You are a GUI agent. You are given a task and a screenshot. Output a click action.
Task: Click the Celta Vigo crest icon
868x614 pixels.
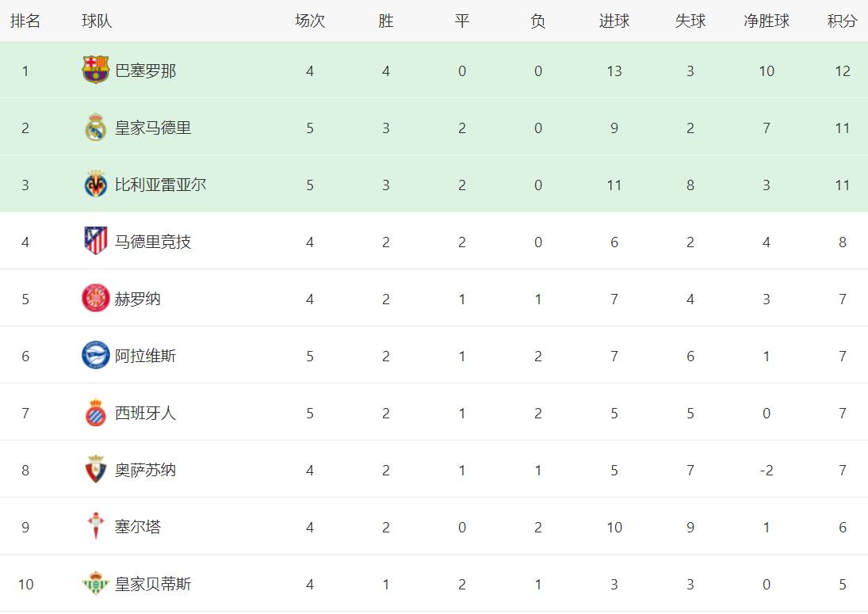(95, 526)
